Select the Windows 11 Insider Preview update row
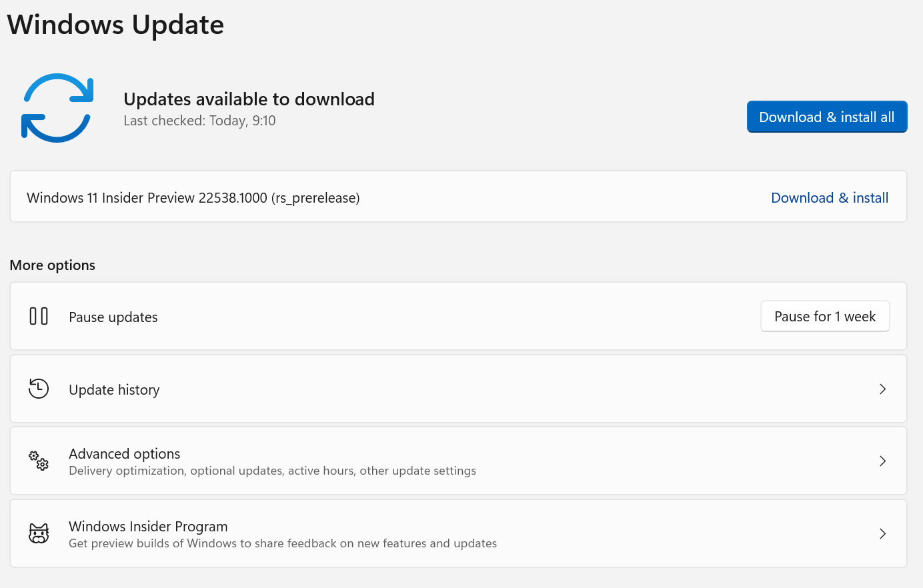This screenshot has width=923, height=588. coord(458,197)
